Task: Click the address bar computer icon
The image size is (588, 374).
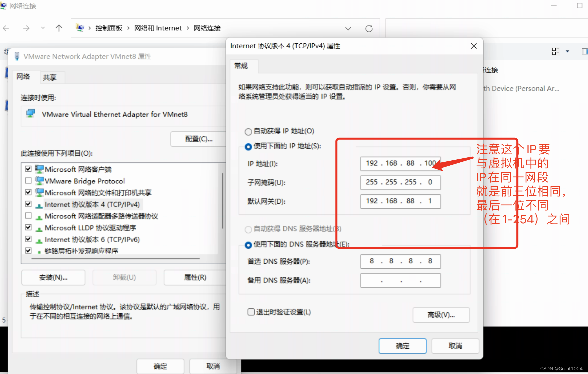Action: (80, 28)
